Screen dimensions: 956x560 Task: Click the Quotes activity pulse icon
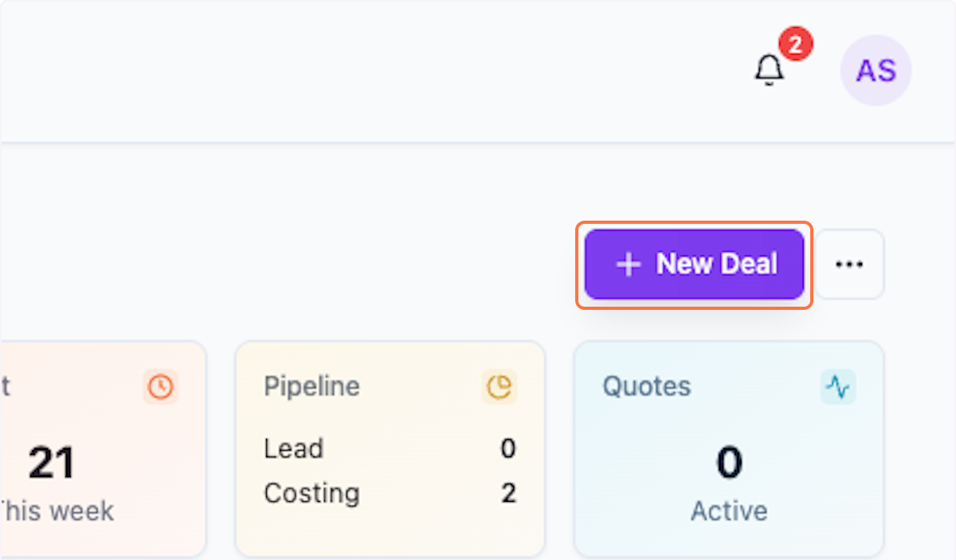click(x=837, y=387)
